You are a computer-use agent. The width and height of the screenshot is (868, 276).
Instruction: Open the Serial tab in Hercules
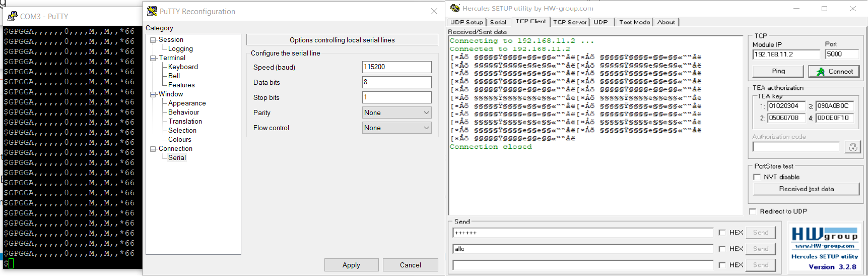[498, 22]
